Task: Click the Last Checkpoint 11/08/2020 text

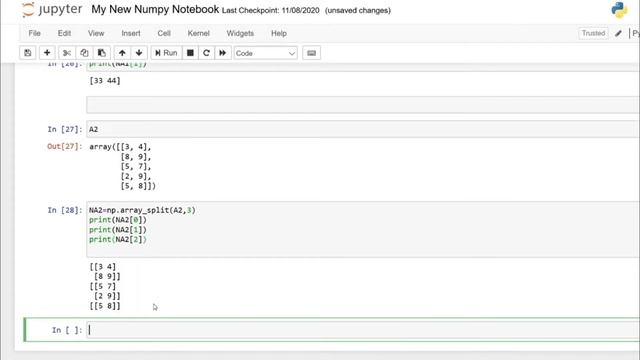Action: [x=271, y=11]
